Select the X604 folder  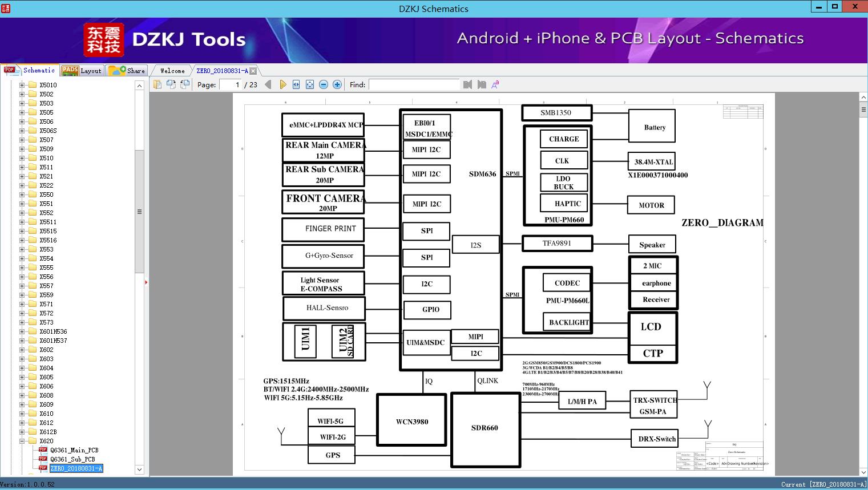point(46,368)
